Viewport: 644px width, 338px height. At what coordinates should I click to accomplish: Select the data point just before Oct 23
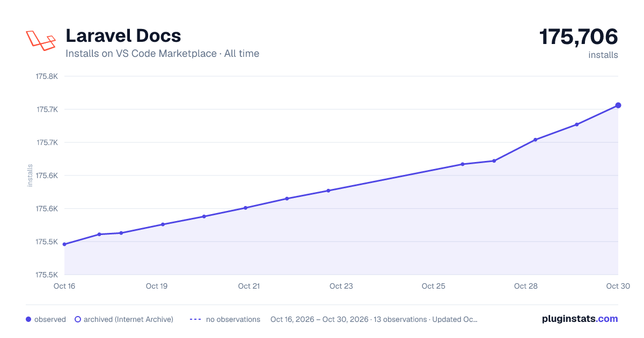point(328,190)
